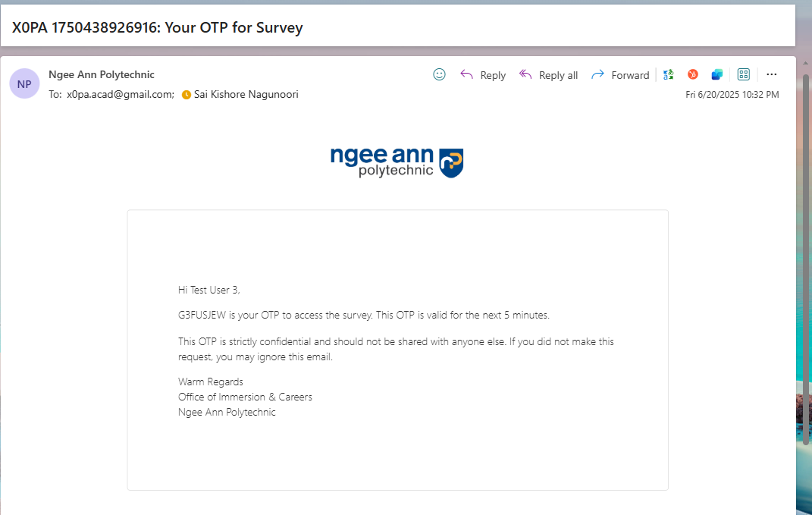Viewport: 812px width, 515px height.
Task: Reply to the email
Action: coord(492,74)
